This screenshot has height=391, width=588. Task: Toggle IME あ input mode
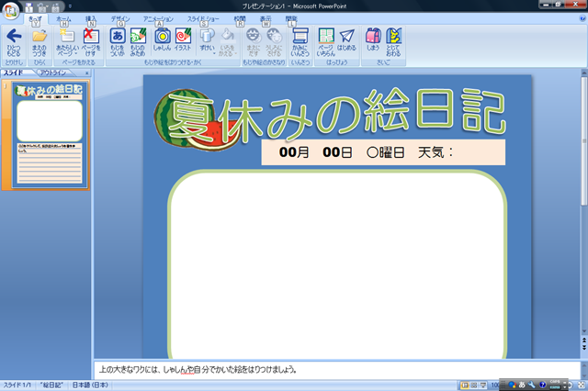[522, 385]
